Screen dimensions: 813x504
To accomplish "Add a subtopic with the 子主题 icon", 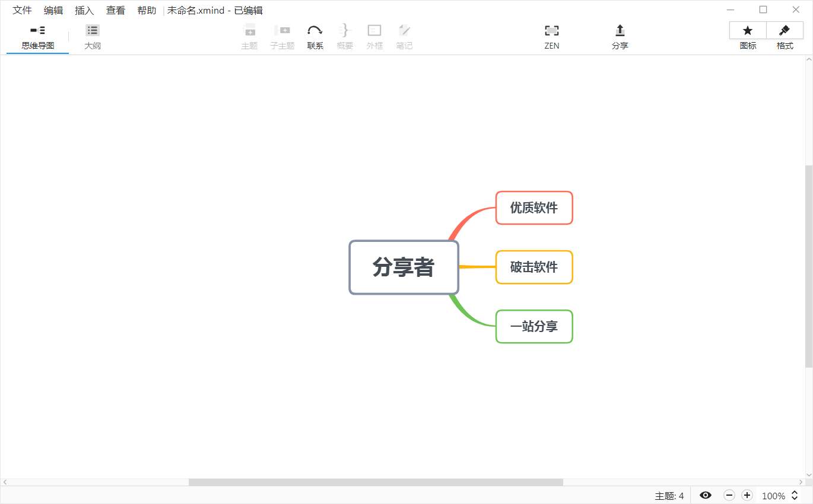I will pos(282,36).
